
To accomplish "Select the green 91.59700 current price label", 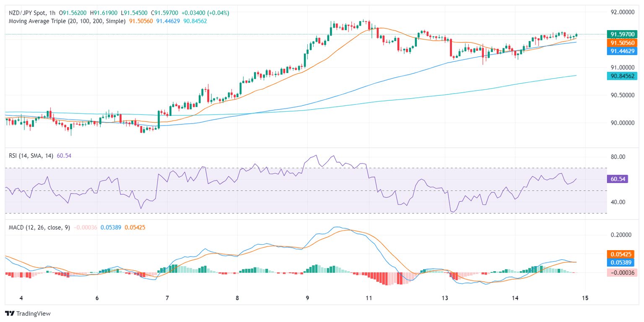I will (622, 34).
